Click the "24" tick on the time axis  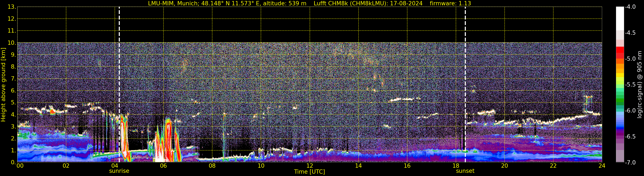(602, 166)
